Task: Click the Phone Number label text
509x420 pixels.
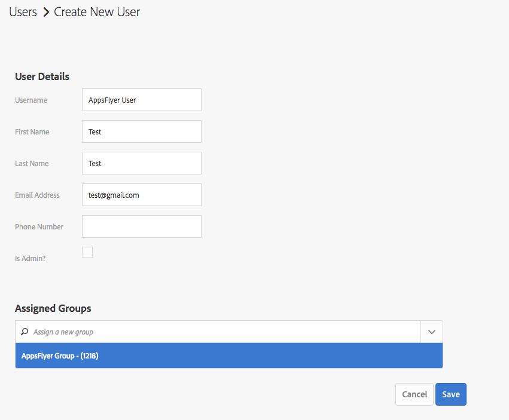Action: point(39,227)
